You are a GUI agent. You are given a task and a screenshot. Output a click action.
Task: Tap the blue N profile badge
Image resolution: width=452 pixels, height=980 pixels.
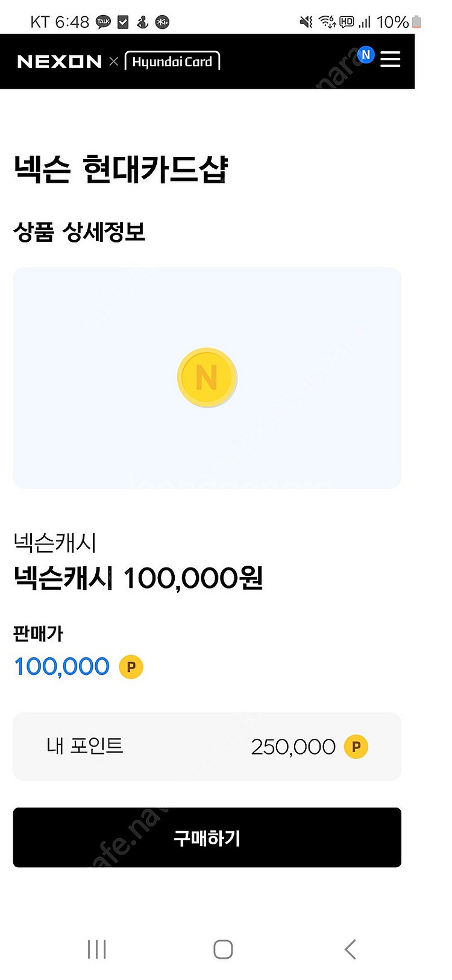coord(366,55)
